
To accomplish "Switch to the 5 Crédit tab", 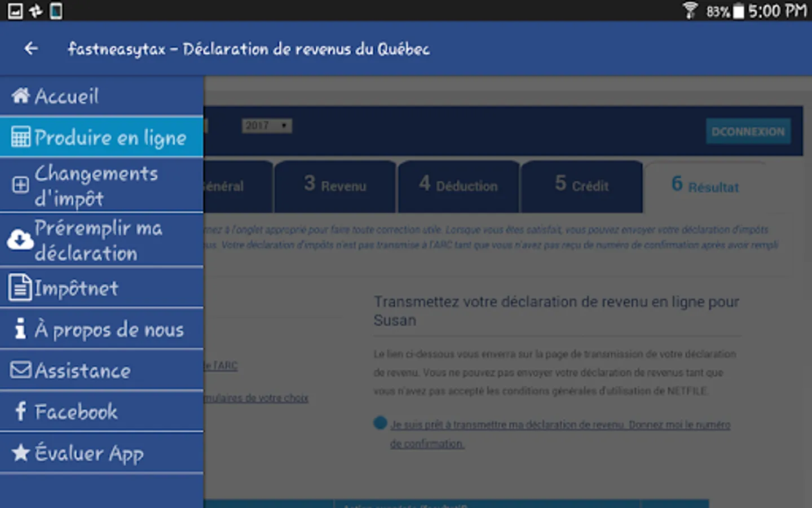I will (582, 186).
